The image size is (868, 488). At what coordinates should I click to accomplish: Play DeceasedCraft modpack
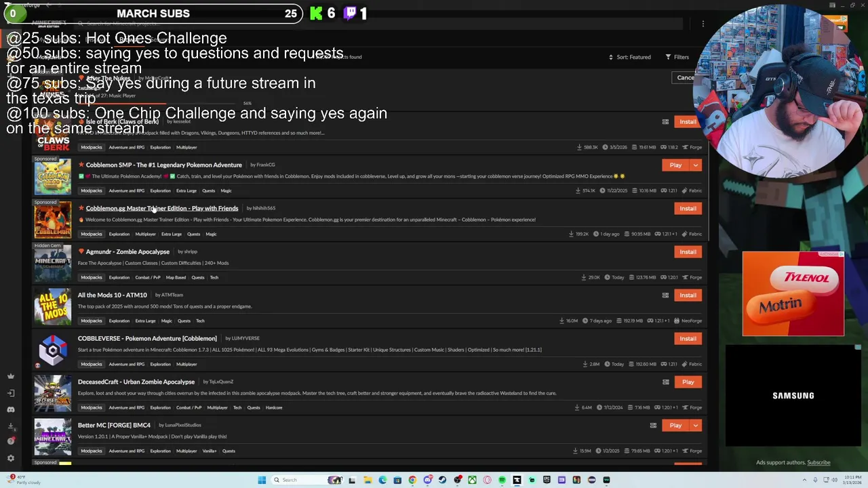click(x=688, y=382)
